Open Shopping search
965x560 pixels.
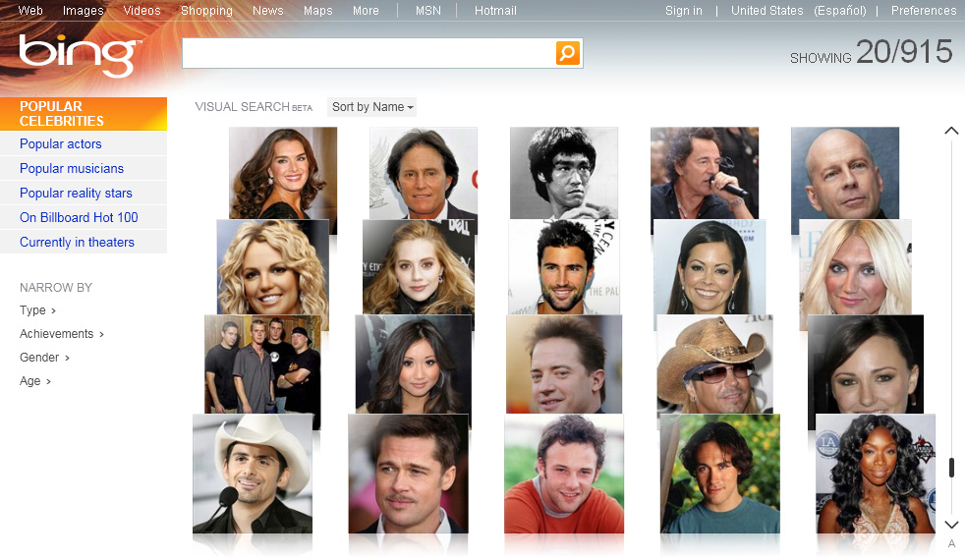click(206, 11)
